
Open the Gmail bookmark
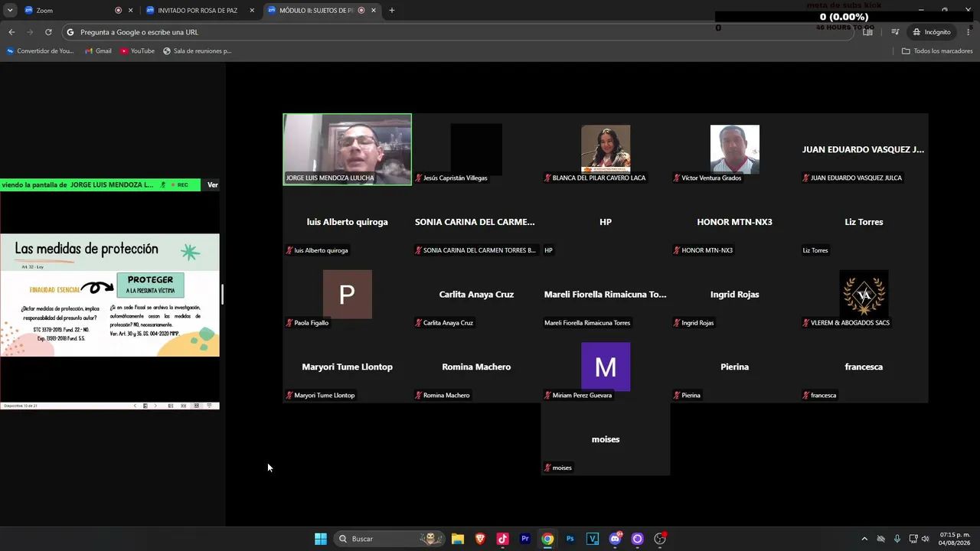point(99,51)
